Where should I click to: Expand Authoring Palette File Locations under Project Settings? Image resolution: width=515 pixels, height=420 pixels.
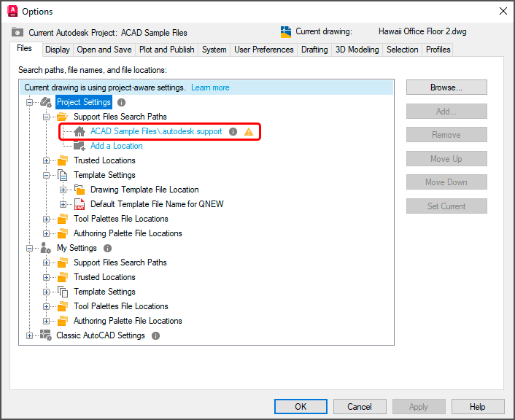click(x=46, y=233)
